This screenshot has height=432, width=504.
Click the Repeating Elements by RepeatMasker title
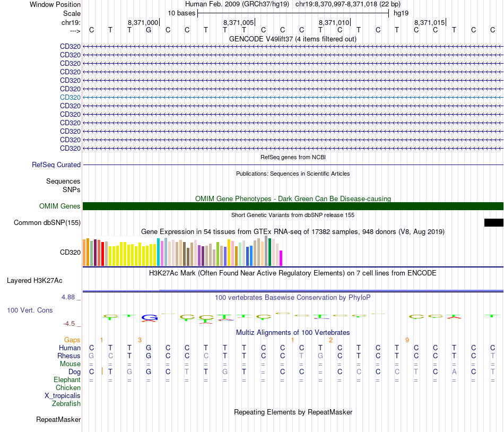293,412
